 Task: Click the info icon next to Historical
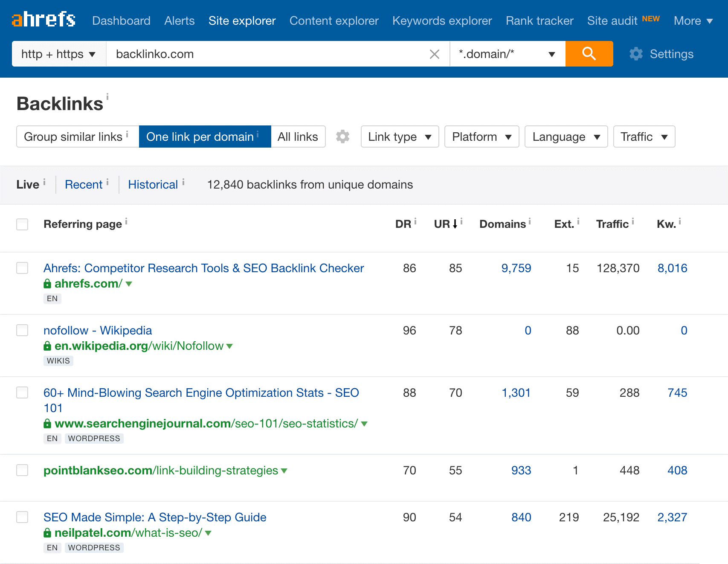tap(183, 182)
